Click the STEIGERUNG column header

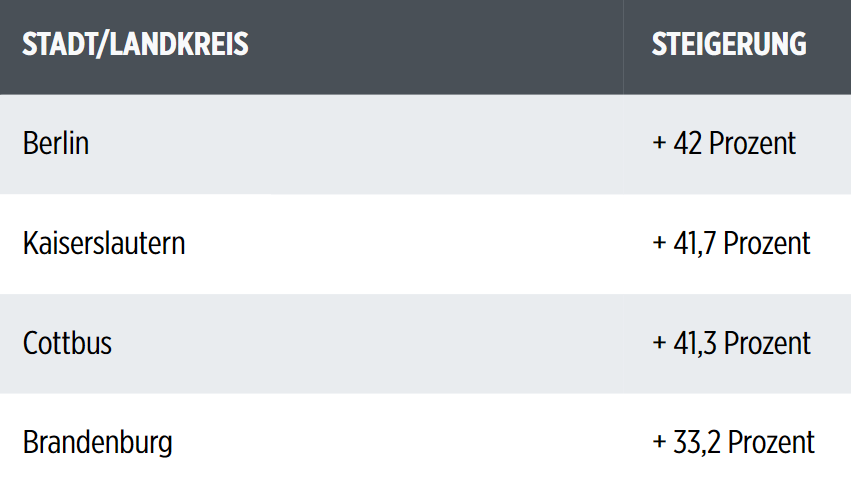pyautogui.click(x=729, y=45)
